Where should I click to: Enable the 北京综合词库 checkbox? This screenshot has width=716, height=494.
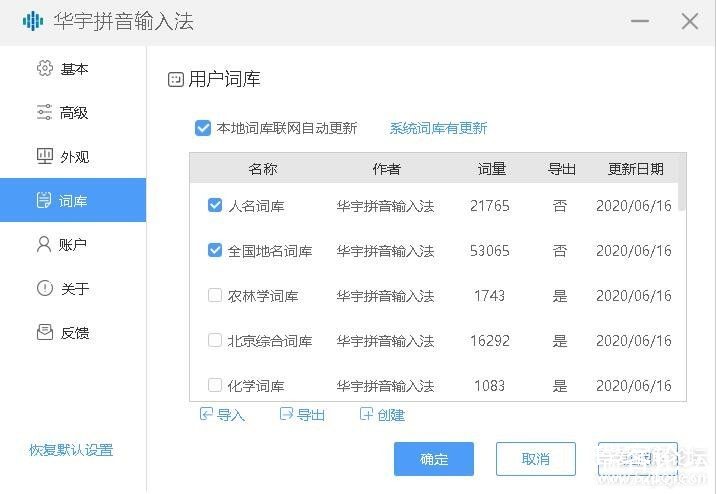point(215,340)
